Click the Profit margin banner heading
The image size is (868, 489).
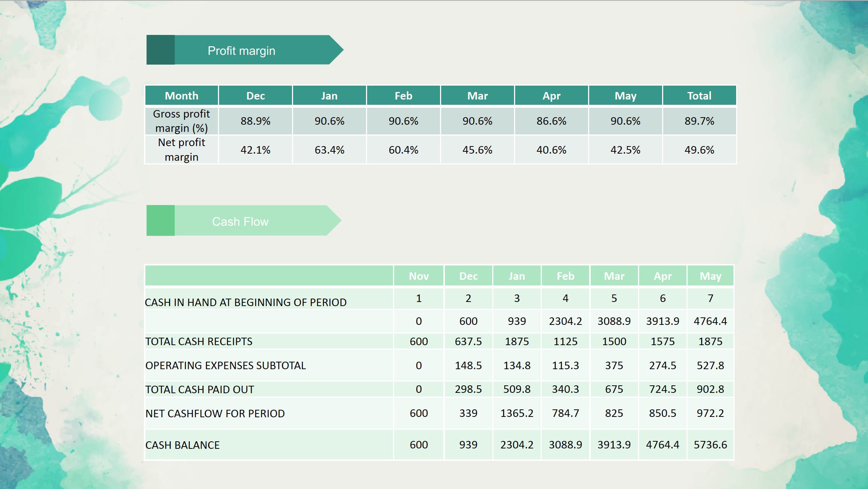242,50
